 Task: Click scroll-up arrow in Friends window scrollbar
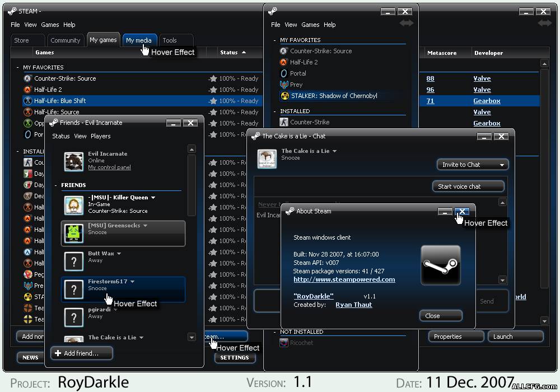click(192, 149)
